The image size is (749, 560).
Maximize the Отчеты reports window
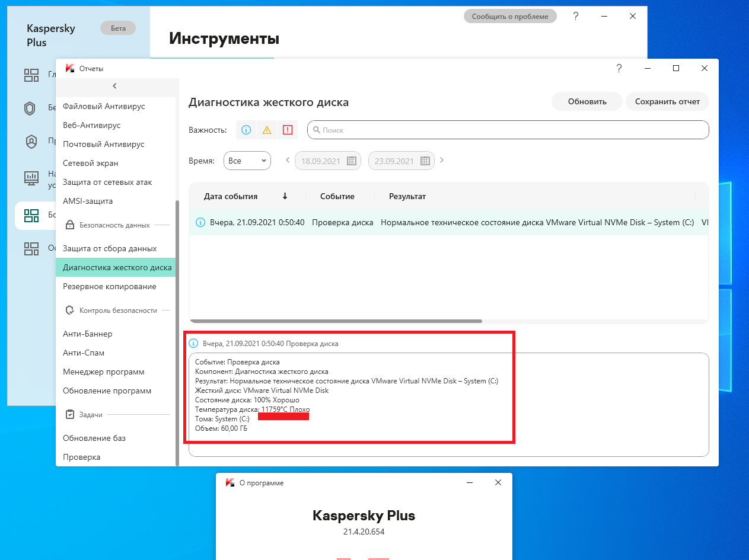coord(676,68)
